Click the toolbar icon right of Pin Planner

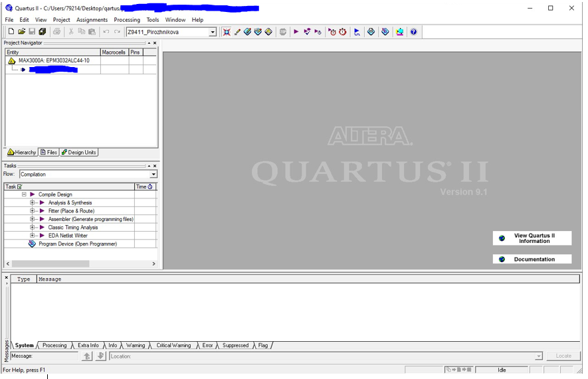pyautogui.click(x=258, y=32)
